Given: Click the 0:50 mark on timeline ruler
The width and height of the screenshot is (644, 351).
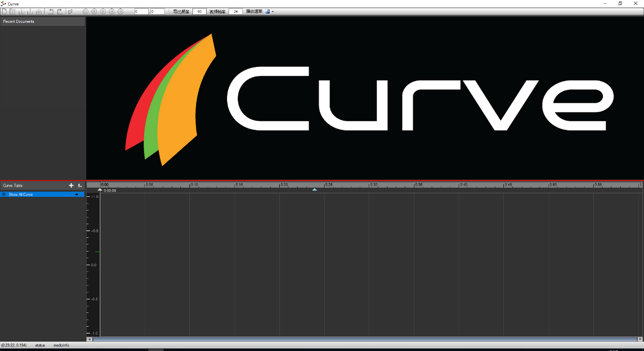Looking at the screenshot, I should pyautogui.click(x=553, y=185).
